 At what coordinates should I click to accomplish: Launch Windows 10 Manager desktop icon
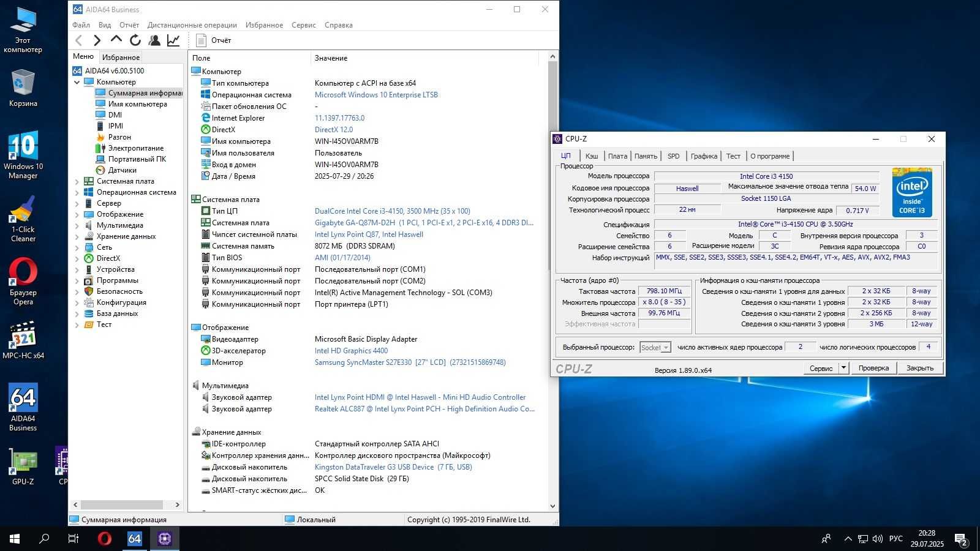[x=23, y=154]
